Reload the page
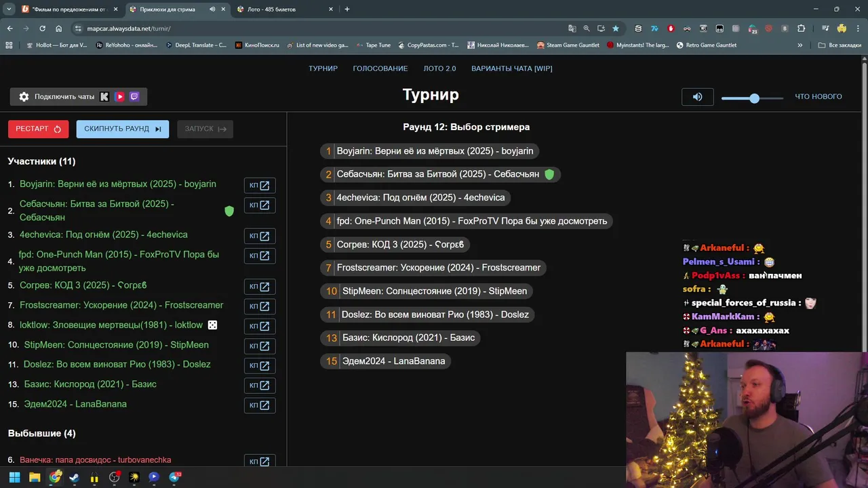The width and height of the screenshot is (868, 488). [42, 28]
